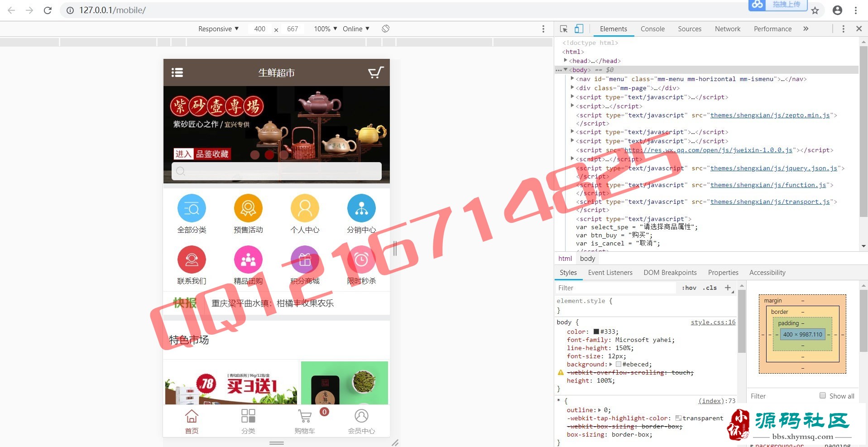This screenshot has width=868, height=447.
Task: Switch to the Network tab
Action: coord(728,29)
